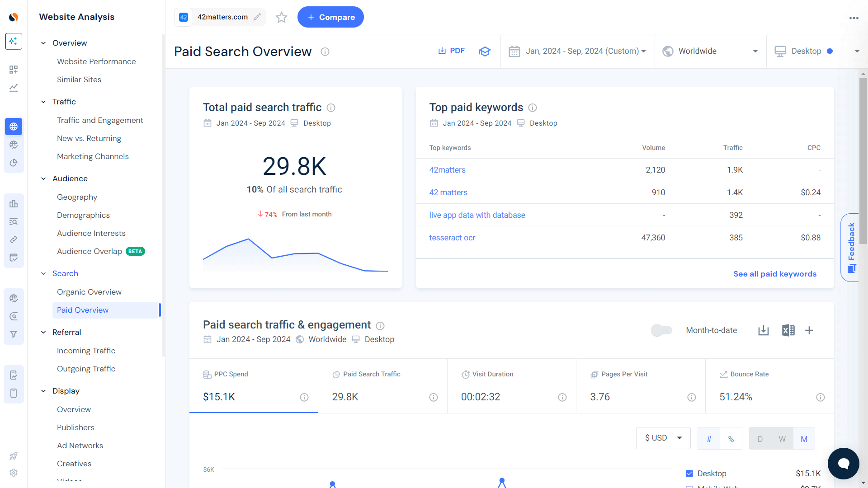Click the Compare button

(x=330, y=17)
